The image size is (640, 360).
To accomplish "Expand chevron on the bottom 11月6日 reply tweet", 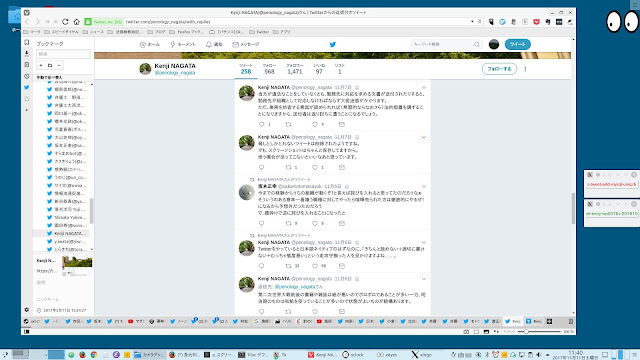I will pyautogui.click(x=424, y=279).
